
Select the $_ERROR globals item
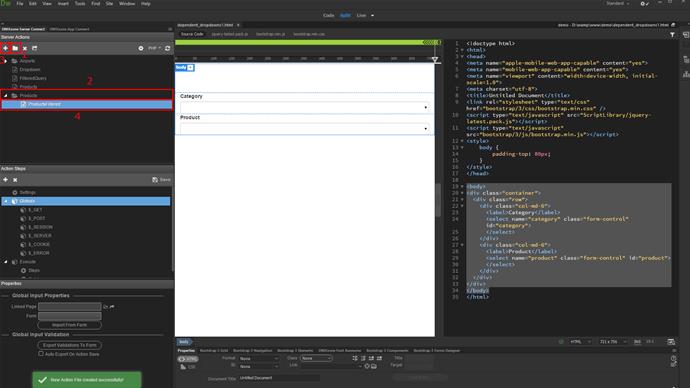click(39, 253)
